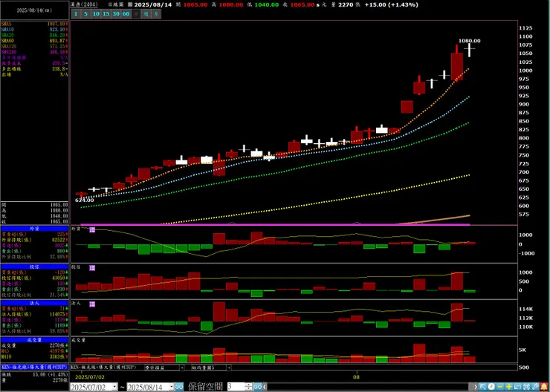Click the 外資持股 62522 row

(x=34, y=240)
